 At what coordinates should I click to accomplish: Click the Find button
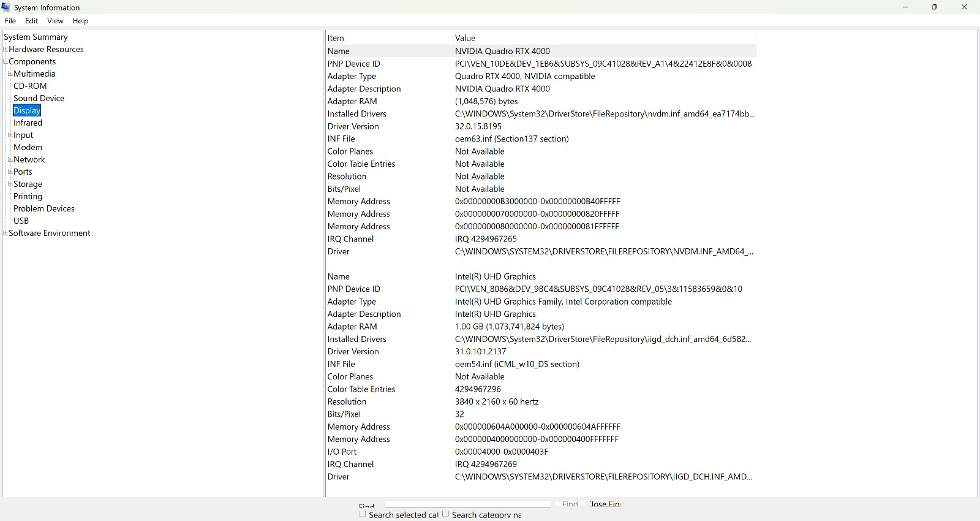[x=570, y=504]
